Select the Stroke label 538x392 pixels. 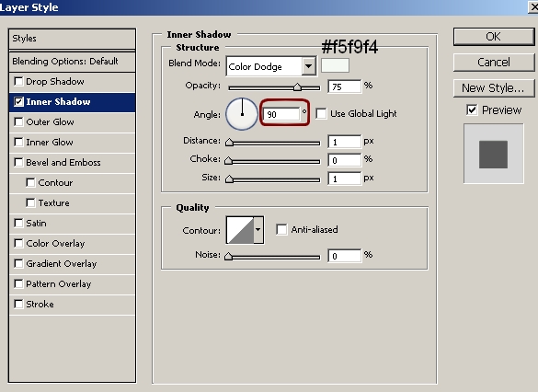point(40,305)
